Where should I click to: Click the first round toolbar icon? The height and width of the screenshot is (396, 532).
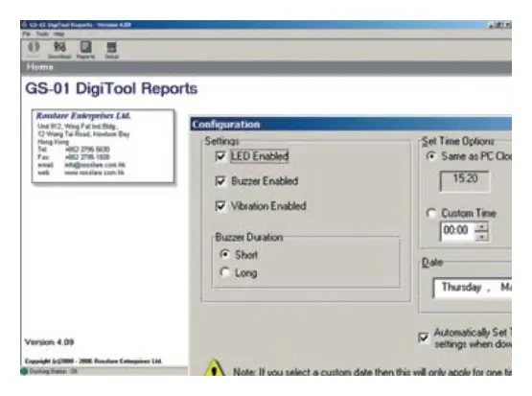pos(34,48)
